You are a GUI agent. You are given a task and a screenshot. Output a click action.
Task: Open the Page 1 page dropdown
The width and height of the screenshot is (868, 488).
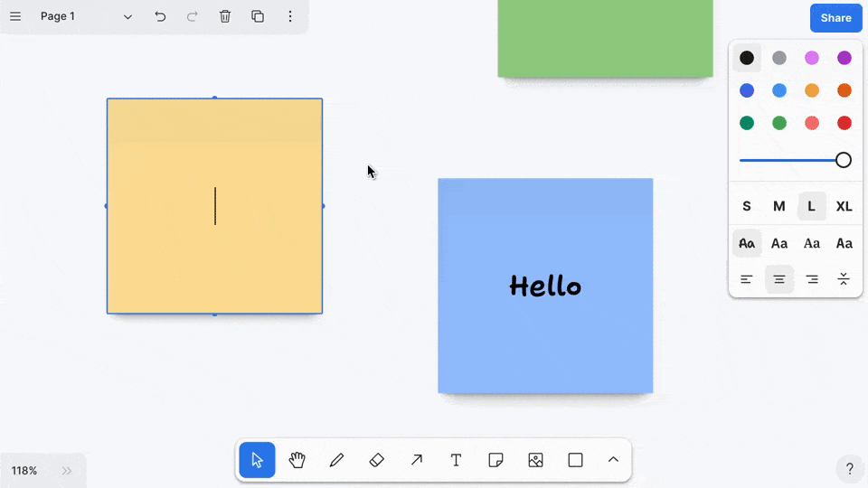[86, 16]
